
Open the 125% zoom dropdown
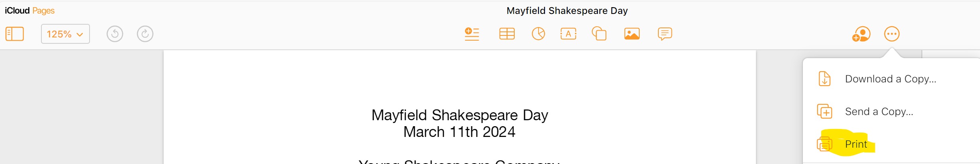pos(65,34)
